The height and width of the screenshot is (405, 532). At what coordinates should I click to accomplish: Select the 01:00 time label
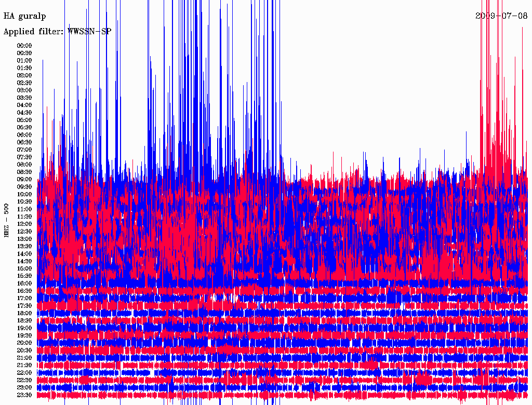(24, 60)
